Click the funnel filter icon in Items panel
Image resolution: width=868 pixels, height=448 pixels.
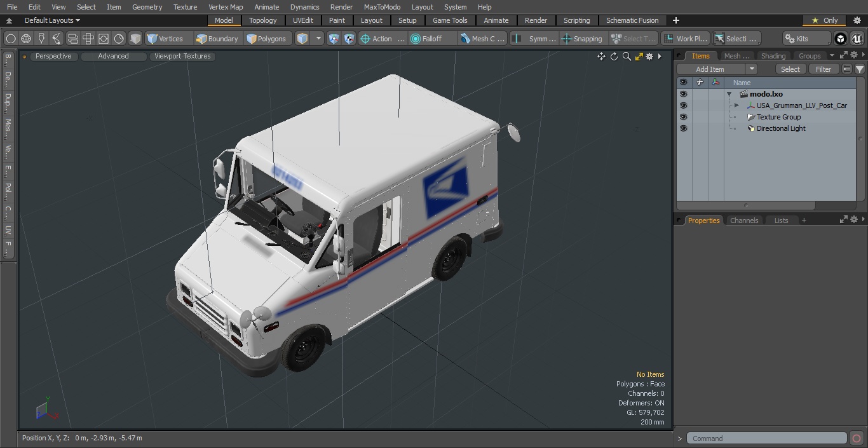click(860, 69)
